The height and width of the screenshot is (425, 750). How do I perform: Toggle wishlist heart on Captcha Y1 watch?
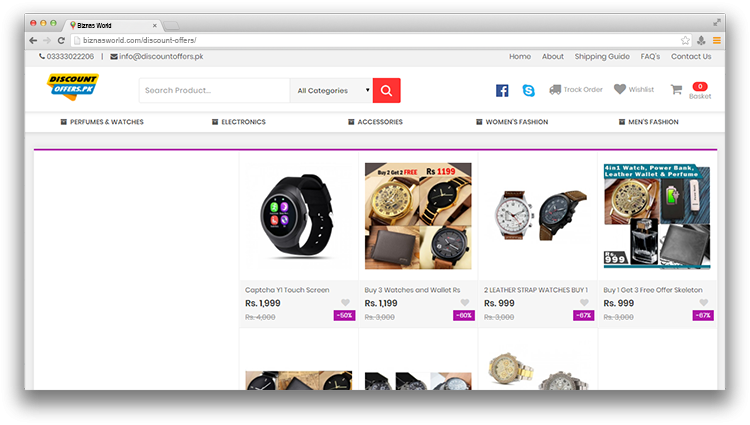tap(345, 303)
